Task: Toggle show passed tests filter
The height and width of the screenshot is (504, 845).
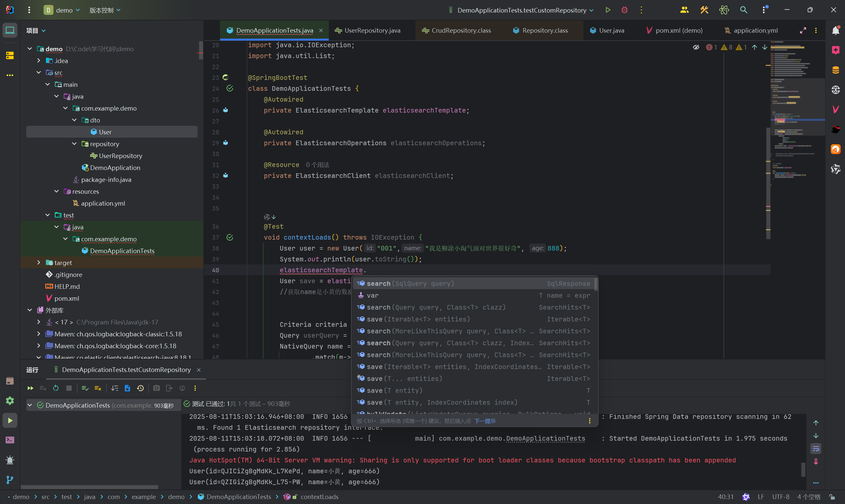Action: click(85, 388)
